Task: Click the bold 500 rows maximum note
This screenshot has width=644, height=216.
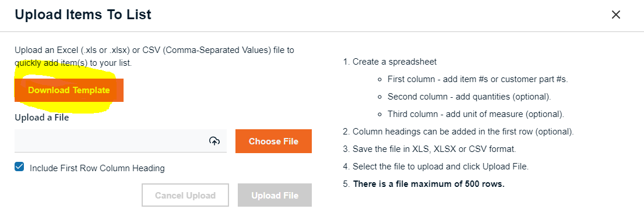Action: [x=428, y=184]
